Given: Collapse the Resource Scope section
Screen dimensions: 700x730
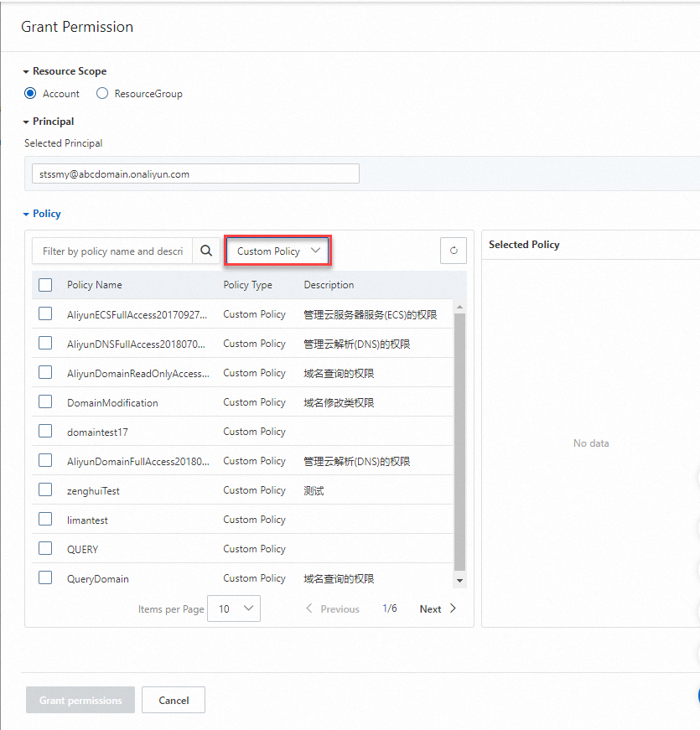Looking at the screenshot, I should point(26,72).
